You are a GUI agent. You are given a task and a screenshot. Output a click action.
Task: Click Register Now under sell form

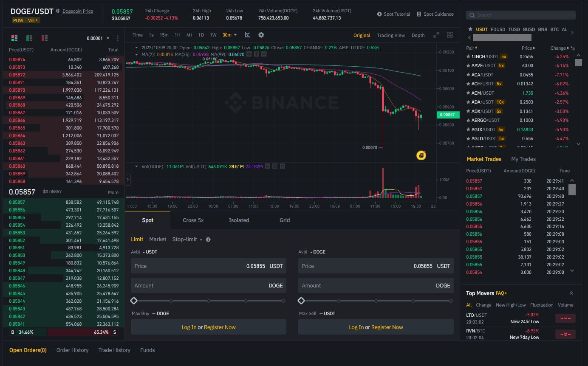tap(387, 327)
